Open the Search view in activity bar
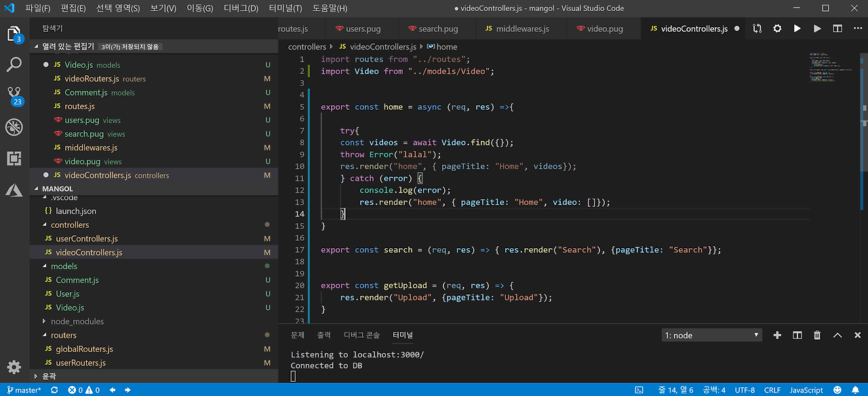This screenshot has height=396, width=868. (x=14, y=64)
